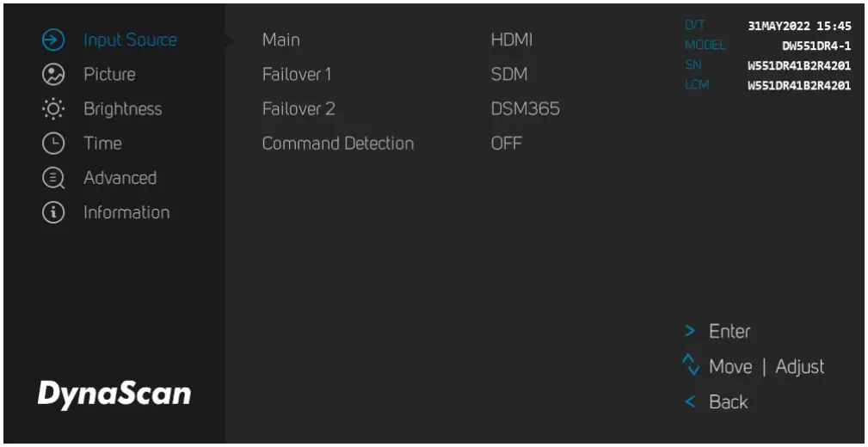Select the Advanced menu item
868x447 pixels.
click(120, 178)
